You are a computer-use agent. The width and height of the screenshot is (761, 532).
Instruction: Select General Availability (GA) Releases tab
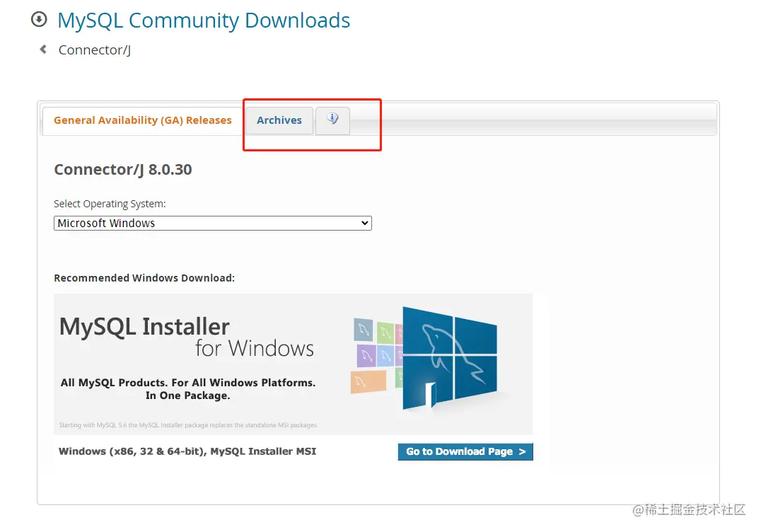pyautogui.click(x=143, y=120)
